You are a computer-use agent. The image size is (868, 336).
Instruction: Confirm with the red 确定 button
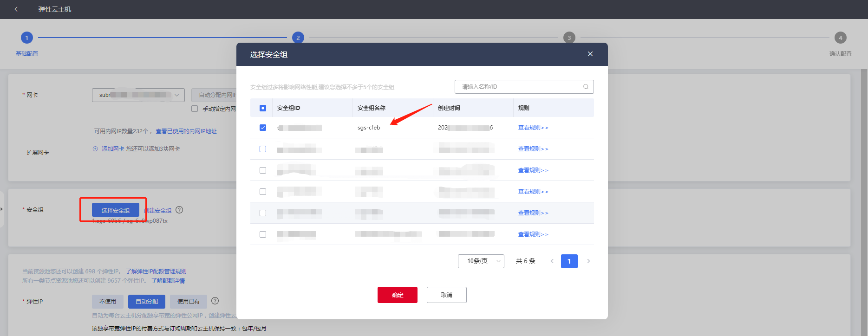pos(398,295)
